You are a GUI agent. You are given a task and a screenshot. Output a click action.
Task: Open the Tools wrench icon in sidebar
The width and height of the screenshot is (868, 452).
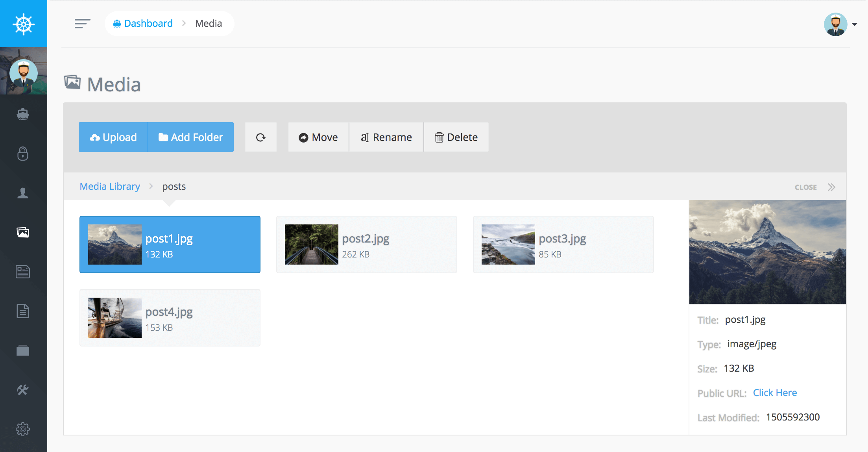point(23,390)
